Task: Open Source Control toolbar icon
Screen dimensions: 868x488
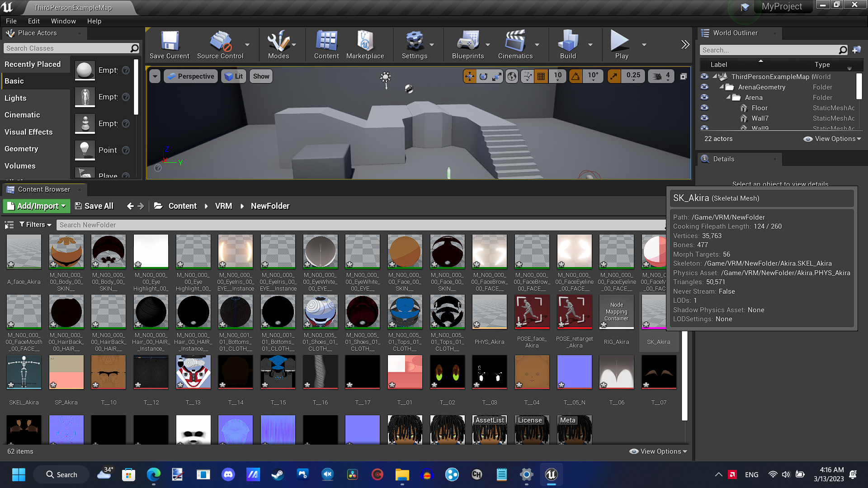Action: pos(220,45)
